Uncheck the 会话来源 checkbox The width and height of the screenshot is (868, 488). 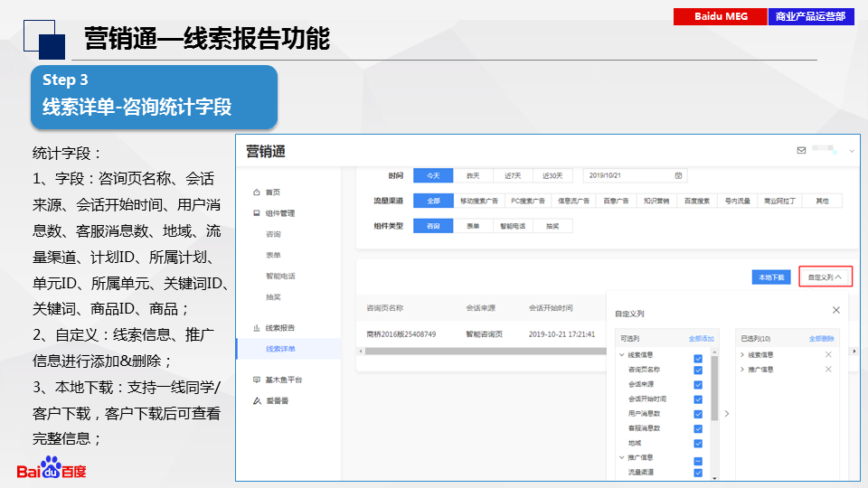click(698, 385)
